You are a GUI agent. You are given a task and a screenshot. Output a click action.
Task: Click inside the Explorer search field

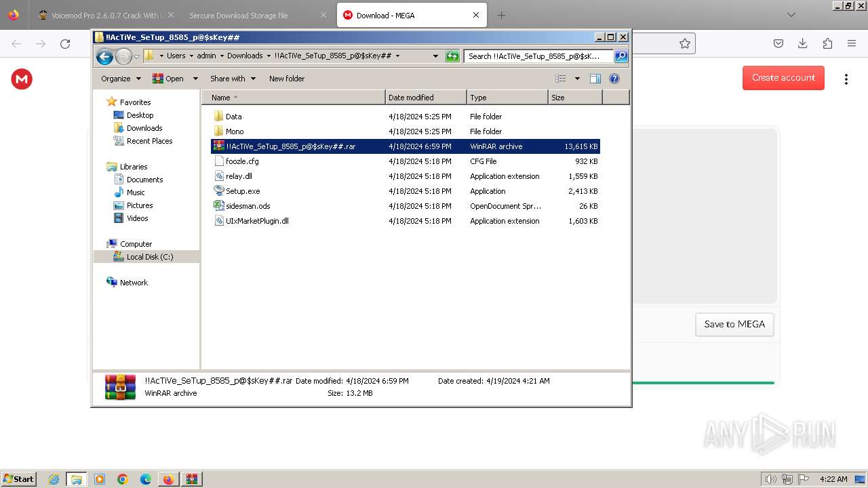click(538, 56)
